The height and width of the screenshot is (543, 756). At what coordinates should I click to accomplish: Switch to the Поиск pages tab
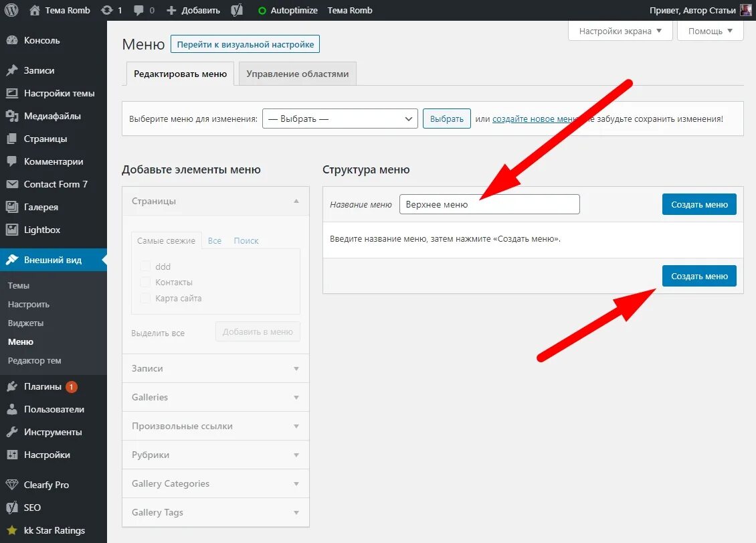click(x=246, y=240)
